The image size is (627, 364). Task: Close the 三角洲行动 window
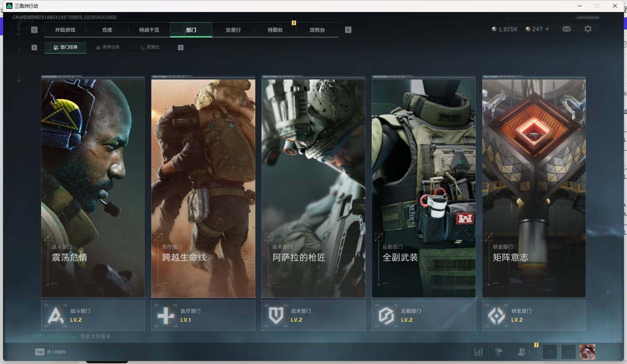pos(615,6)
